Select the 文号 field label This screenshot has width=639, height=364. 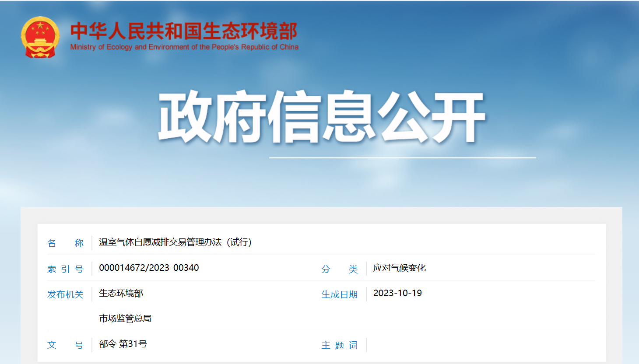pos(65,345)
